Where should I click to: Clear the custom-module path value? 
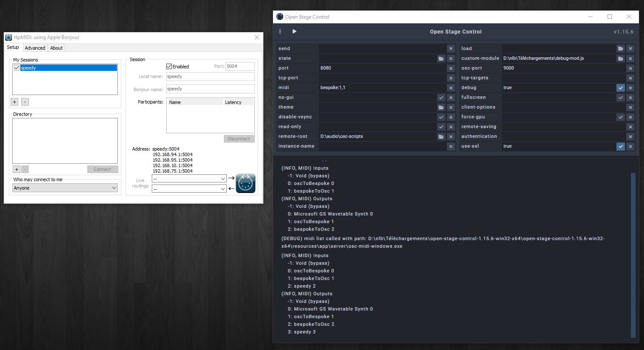tap(630, 59)
